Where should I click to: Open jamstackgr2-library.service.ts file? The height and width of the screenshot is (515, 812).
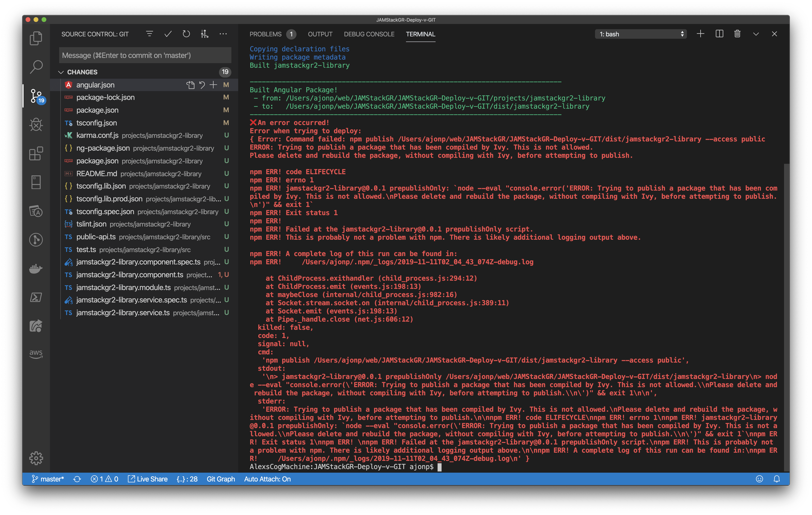pyautogui.click(x=144, y=313)
